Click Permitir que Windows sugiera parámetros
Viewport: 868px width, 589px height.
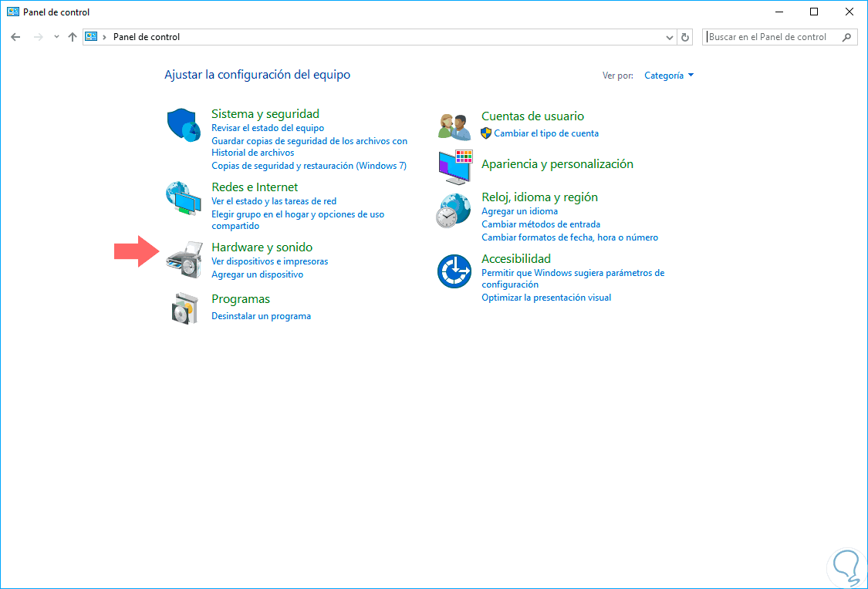coord(573,278)
